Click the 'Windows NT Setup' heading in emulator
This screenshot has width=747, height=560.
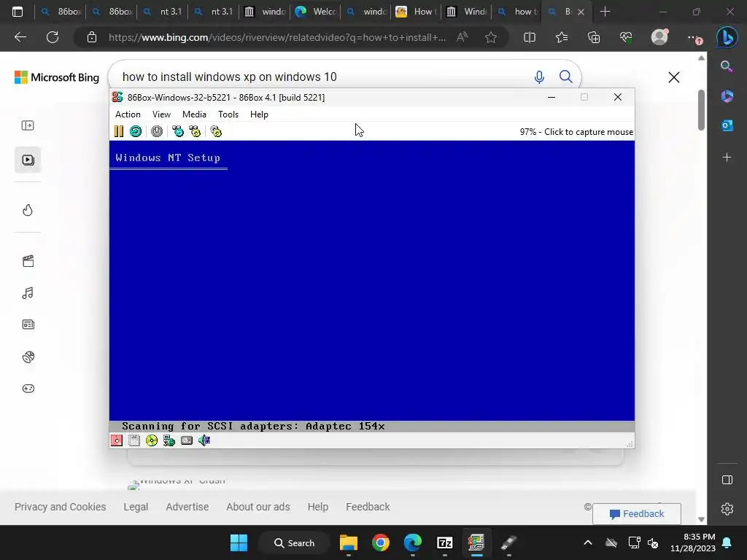[168, 157]
